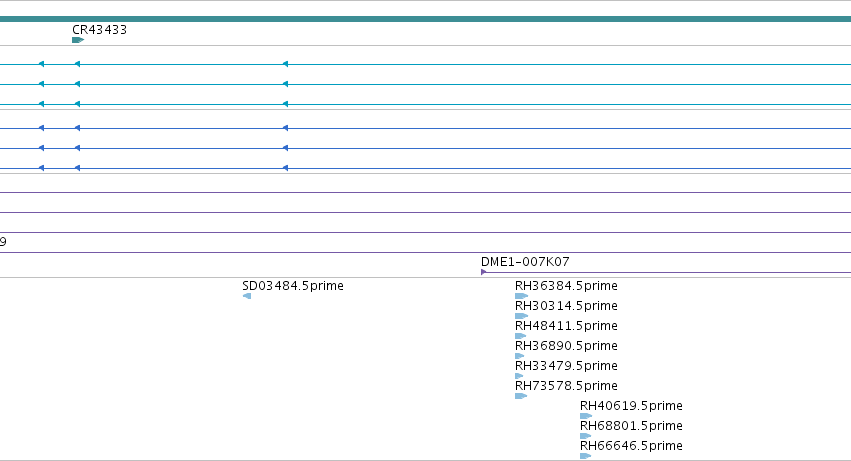
Task: Click the RH33479.5prime label
Action: coord(566,366)
